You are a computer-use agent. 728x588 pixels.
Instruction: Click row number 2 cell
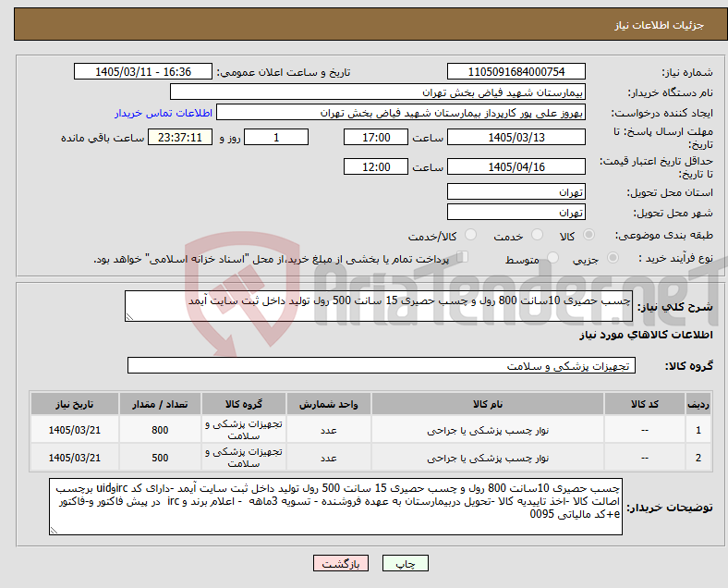click(x=698, y=458)
